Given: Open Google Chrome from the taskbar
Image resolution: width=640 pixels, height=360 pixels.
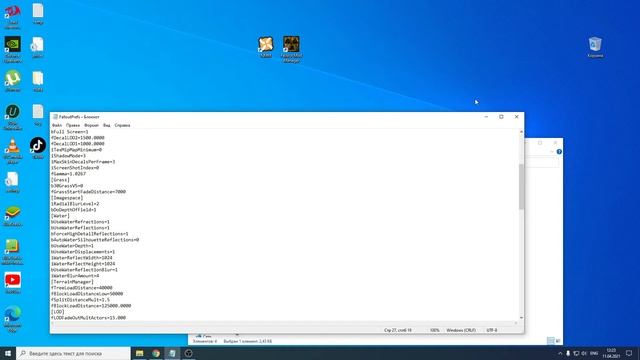Looking at the screenshot, I should (156, 353).
